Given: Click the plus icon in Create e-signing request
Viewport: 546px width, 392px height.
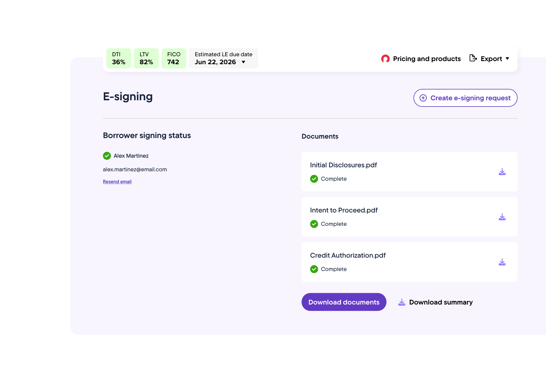Looking at the screenshot, I should click(423, 98).
